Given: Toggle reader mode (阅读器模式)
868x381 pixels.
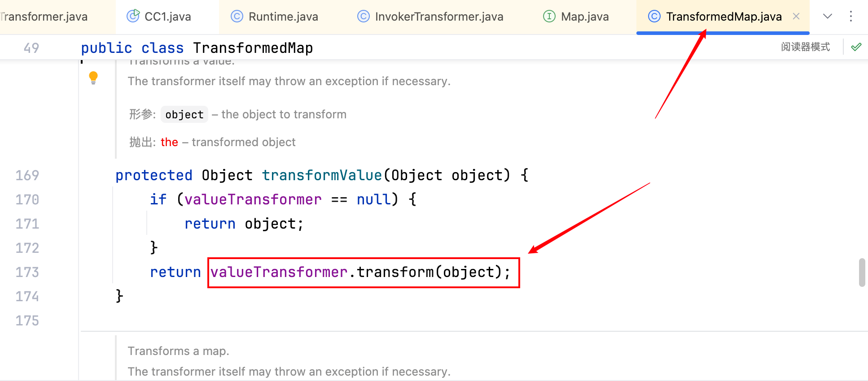Looking at the screenshot, I should 805,47.
